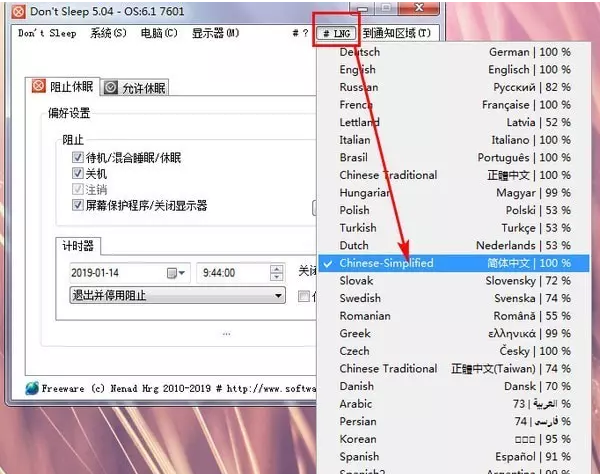Image resolution: width=602 pixels, height=474 pixels.
Task: Select Dutch Nederlands entry
Action: [454, 246]
